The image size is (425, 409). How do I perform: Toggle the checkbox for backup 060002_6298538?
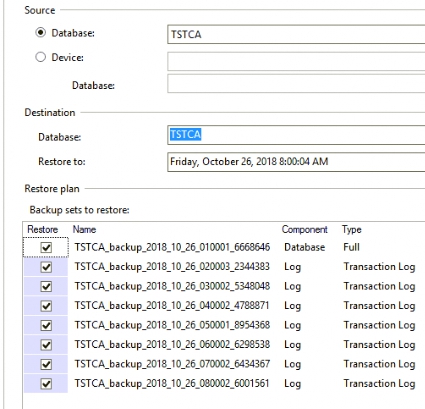pyautogui.click(x=46, y=345)
